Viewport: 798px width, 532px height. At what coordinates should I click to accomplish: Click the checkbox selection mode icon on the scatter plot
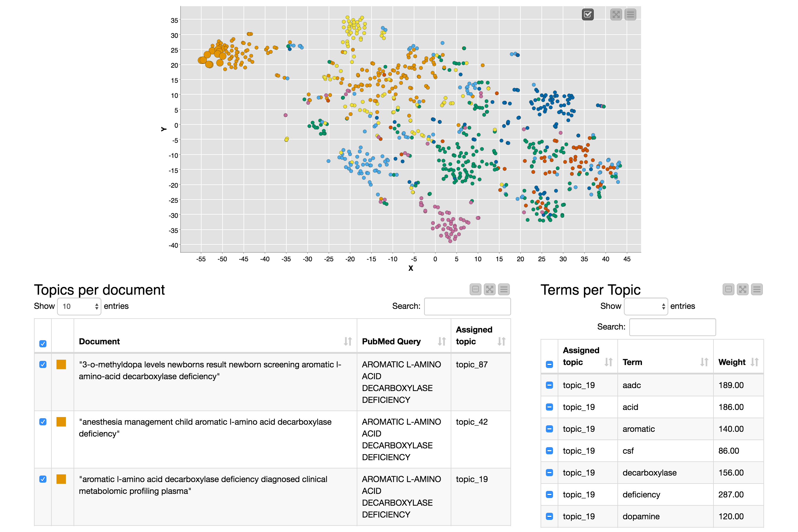point(588,14)
